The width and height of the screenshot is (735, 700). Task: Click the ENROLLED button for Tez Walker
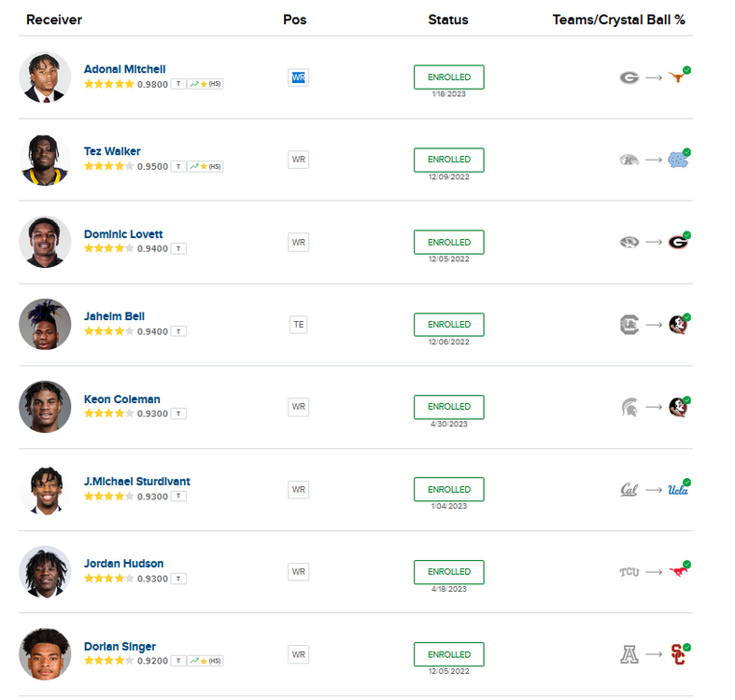(448, 160)
